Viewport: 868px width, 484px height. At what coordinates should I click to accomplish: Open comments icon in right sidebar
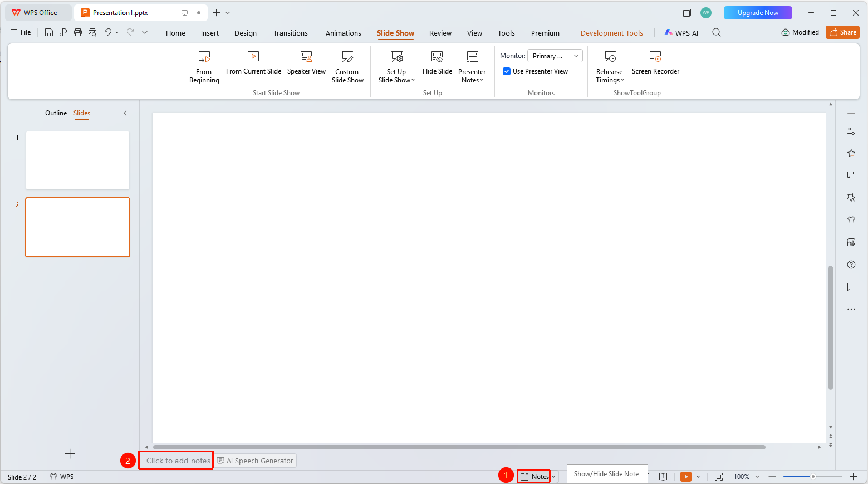[x=851, y=287]
